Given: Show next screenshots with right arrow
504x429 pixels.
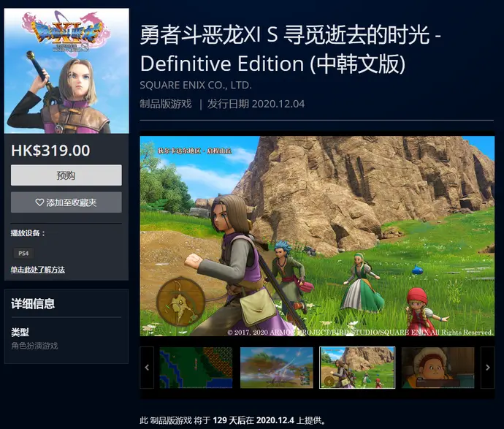Looking at the screenshot, I should (x=488, y=368).
